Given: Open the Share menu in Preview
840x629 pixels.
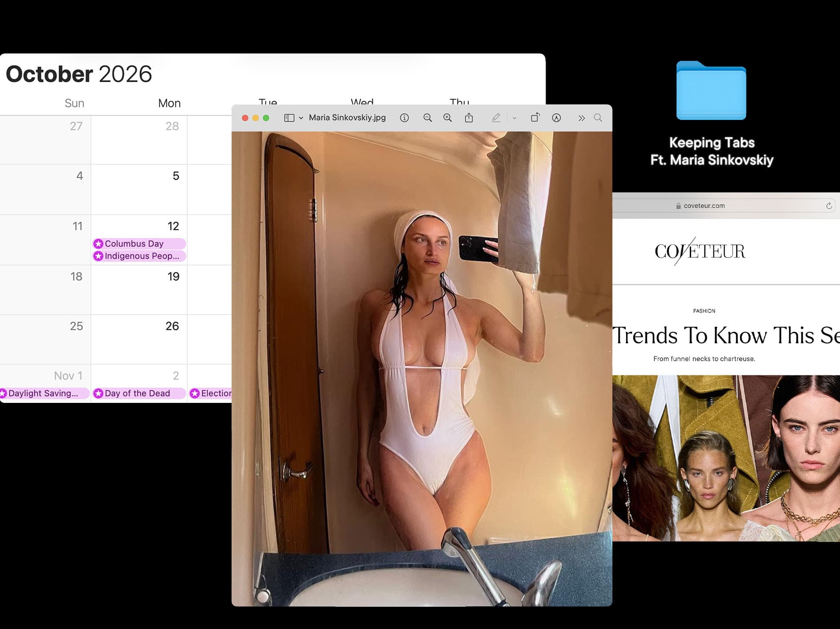Looking at the screenshot, I should pyautogui.click(x=469, y=118).
